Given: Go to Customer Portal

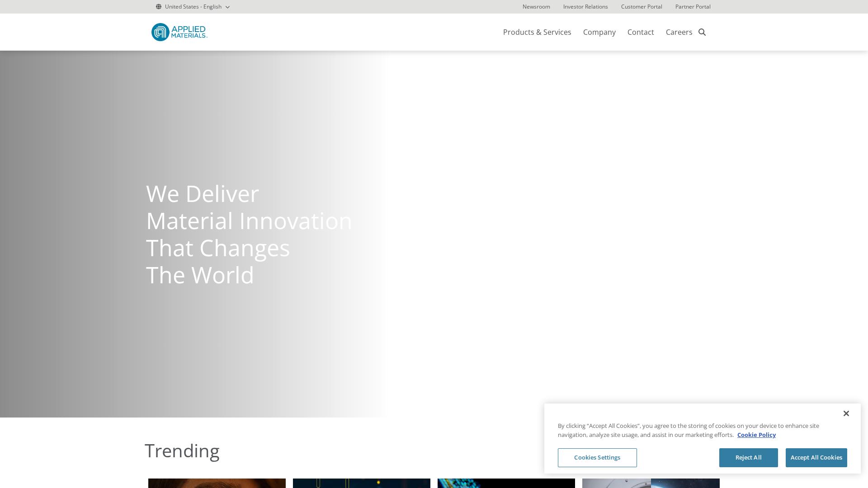Looking at the screenshot, I should (x=642, y=7).
